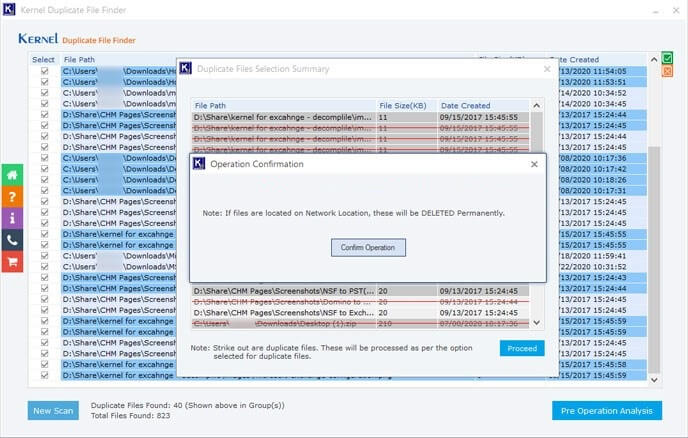Close the Duplicate Files Selection Summary dialog

(x=547, y=69)
